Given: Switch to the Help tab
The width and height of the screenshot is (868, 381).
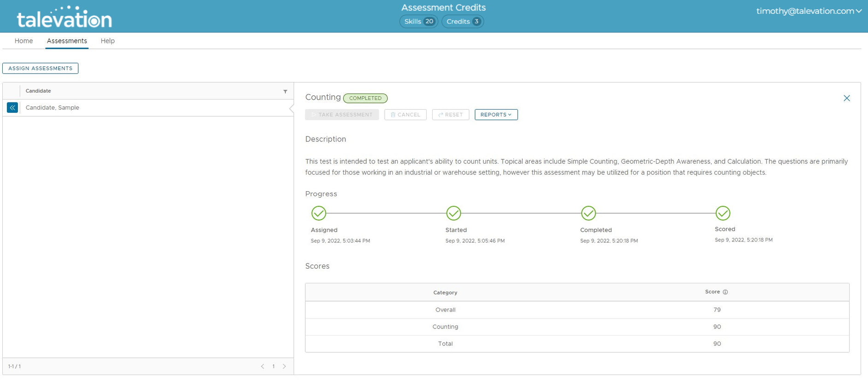Looking at the screenshot, I should [107, 41].
